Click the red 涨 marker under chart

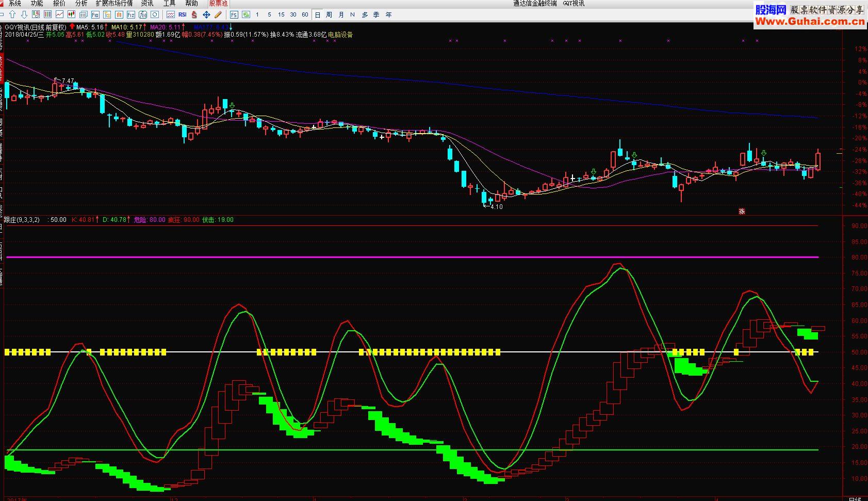(x=742, y=211)
